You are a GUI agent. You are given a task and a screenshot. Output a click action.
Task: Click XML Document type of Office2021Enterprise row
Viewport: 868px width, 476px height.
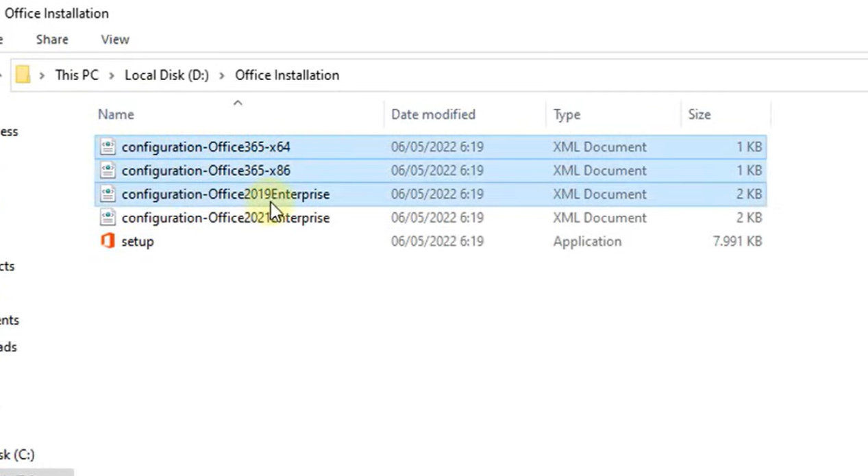point(599,217)
